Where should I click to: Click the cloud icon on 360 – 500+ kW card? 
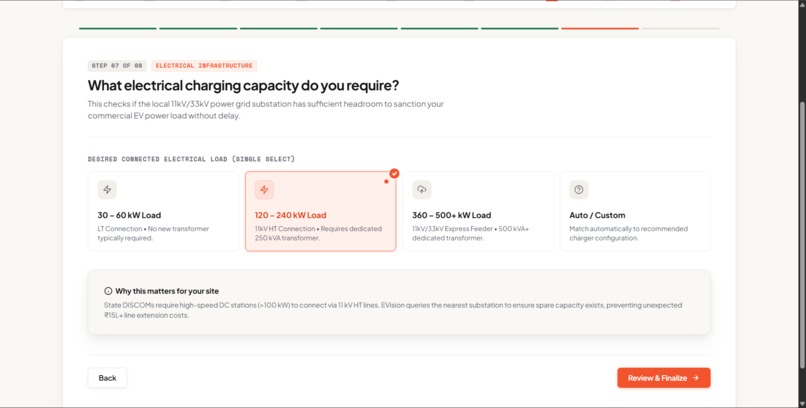[422, 190]
